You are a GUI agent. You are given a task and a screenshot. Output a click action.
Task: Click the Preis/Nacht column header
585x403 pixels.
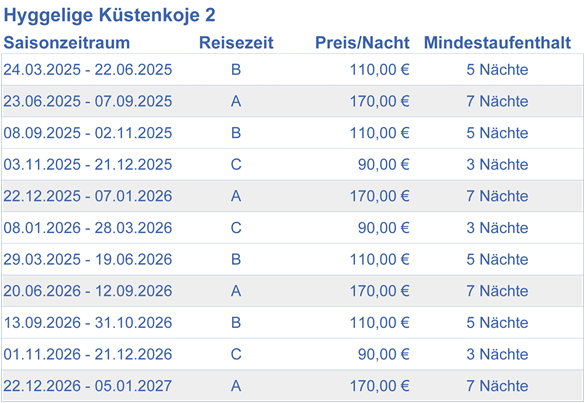pos(362,43)
